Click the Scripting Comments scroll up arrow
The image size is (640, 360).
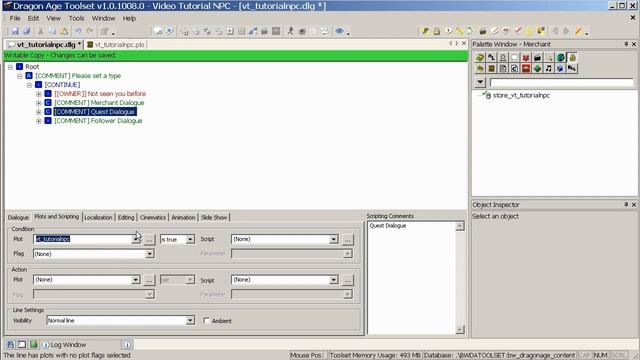460,226
